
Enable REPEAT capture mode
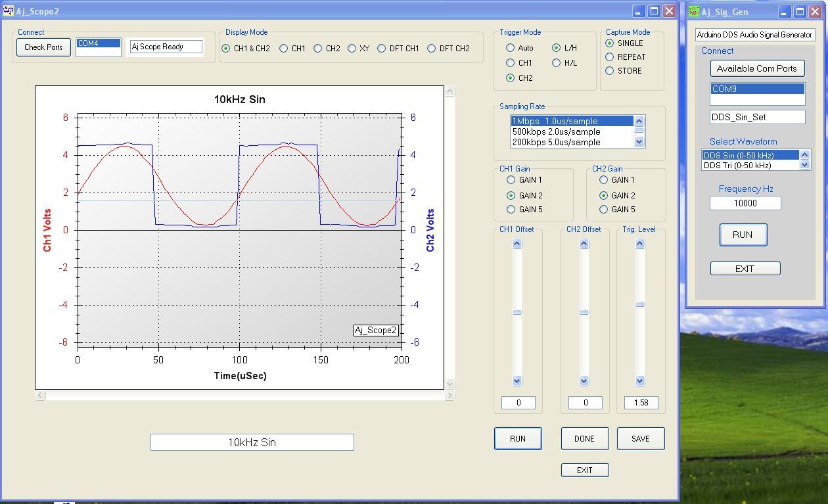(610, 57)
